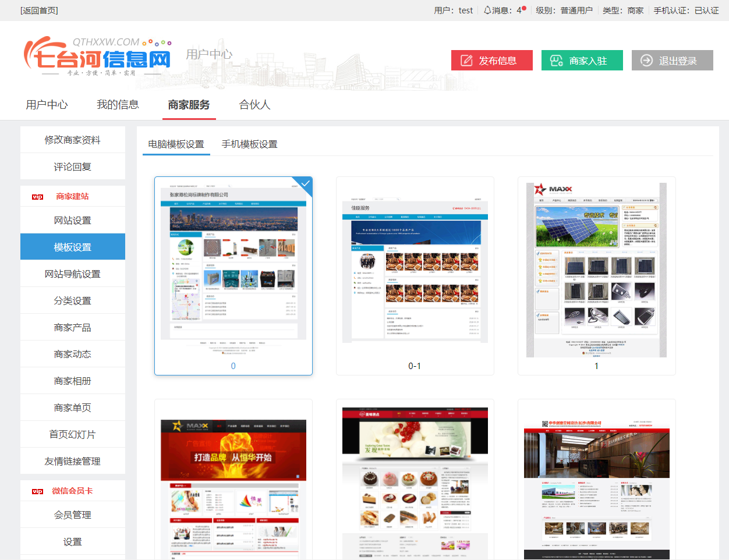Open 修改商家资料 in the sidebar
The width and height of the screenshot is (729, 560).
[x=73, y=140]
